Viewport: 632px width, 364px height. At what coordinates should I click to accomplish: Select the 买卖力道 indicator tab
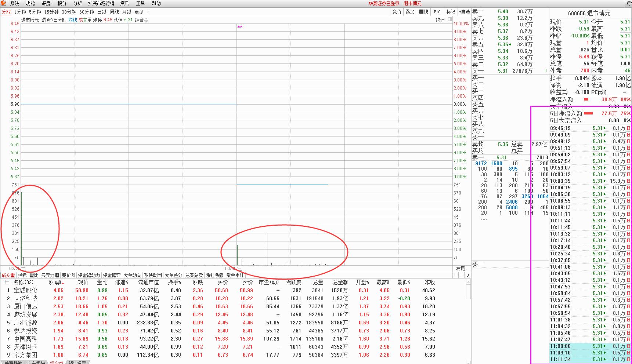tap(50, 275)
